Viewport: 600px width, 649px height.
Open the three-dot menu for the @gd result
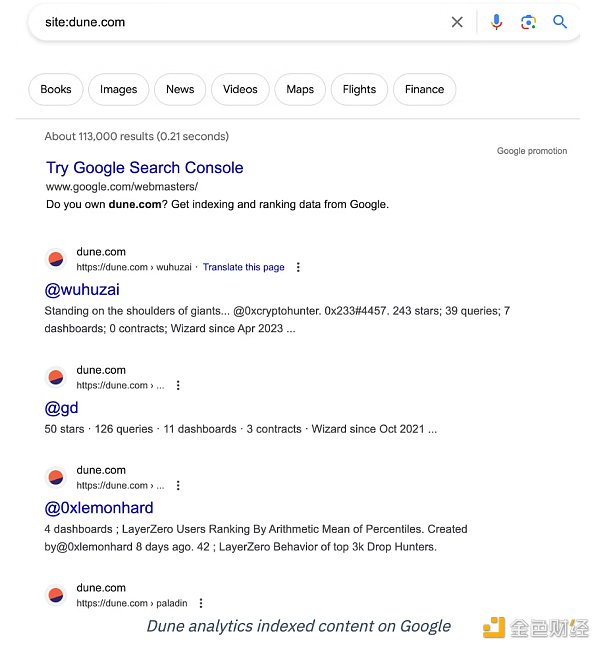pyautogui.click(x=178, y=386)
